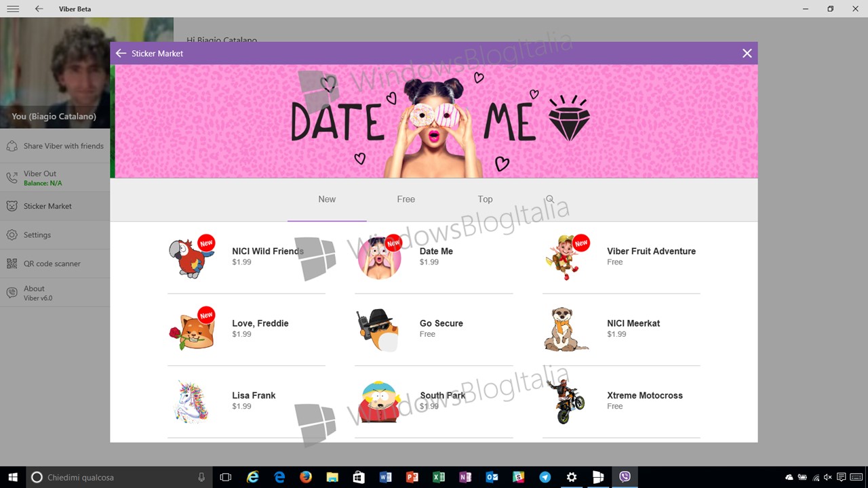Open File Explorer from taskbar
Screen dimensions: 868x488
332,477
